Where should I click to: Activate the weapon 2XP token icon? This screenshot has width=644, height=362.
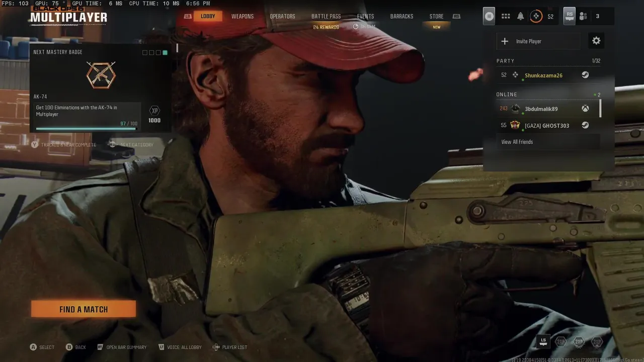[579, 342]
